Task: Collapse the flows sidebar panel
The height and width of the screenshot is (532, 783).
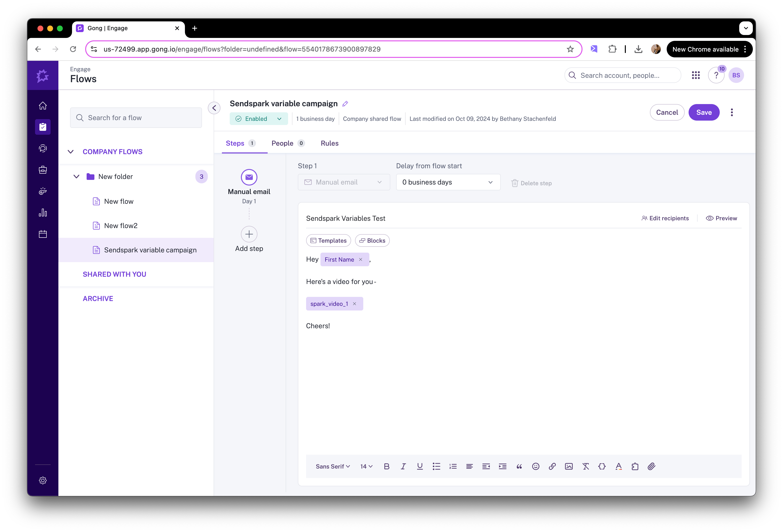Action: [214, 108]
